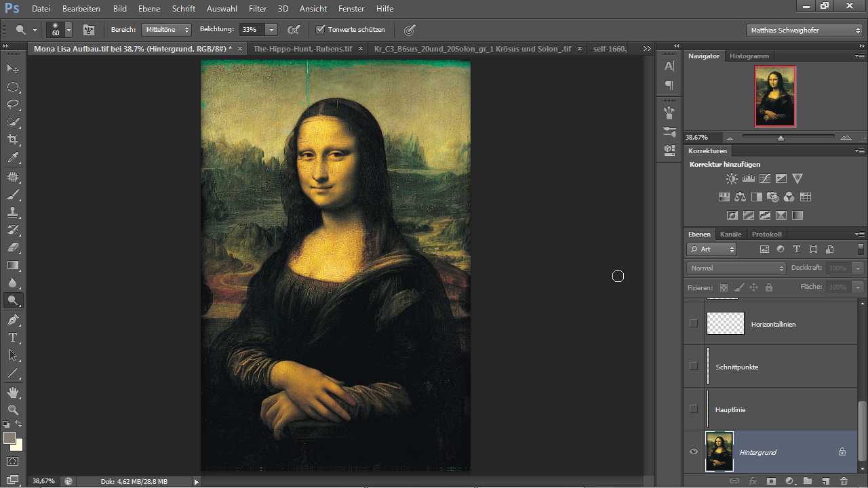The width and height of the screenshot is (868, 488).
Task: Select the Type tool
Action: [13, 338]
